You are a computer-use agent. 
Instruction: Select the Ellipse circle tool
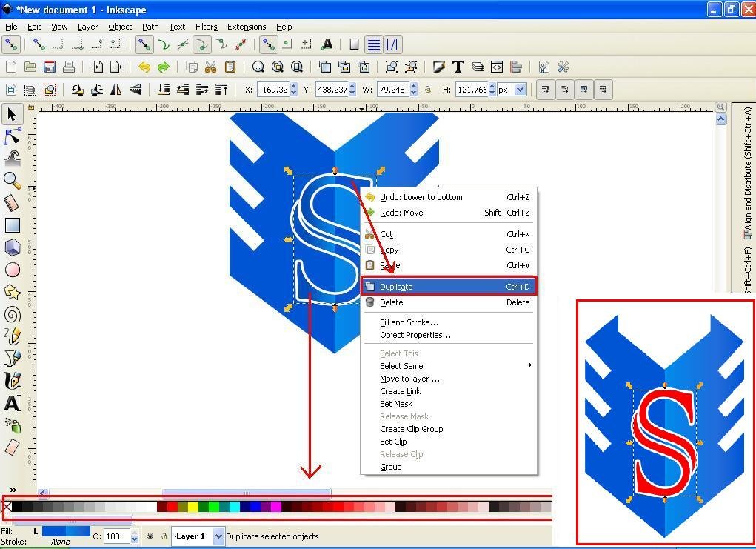[12, 270]
